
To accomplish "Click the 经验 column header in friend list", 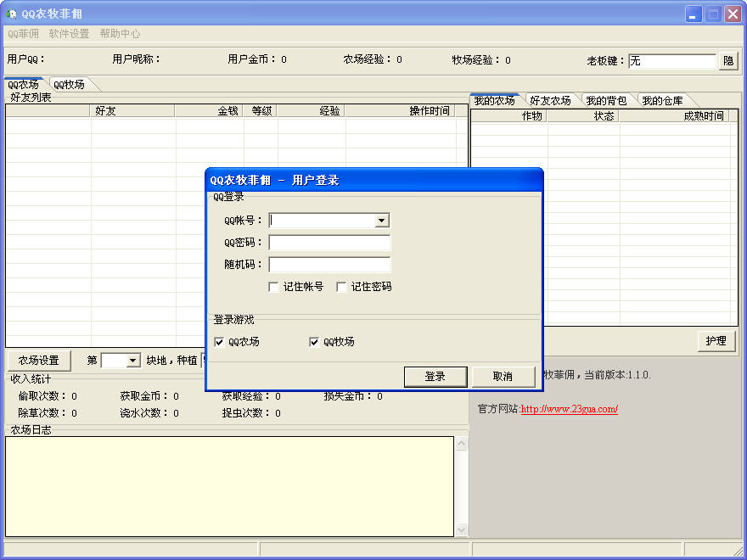I will pos(311,111).
